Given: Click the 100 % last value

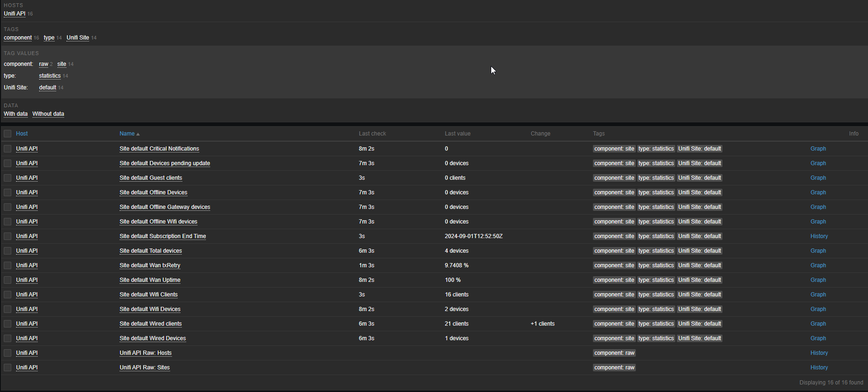Looking at the screenshot, I should click(x=453, y=280).
